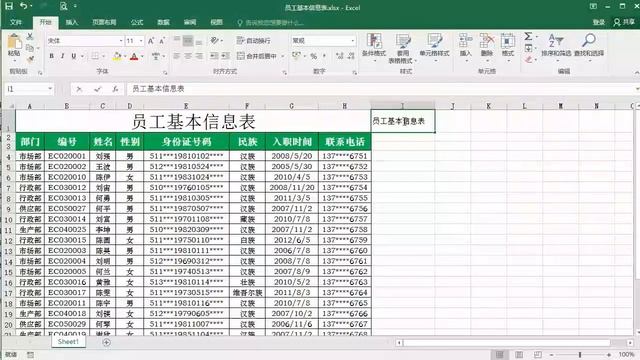Open the font color dropdown arrow
The height and width of the screenshot is (360, 640).
tap(142, 56)
